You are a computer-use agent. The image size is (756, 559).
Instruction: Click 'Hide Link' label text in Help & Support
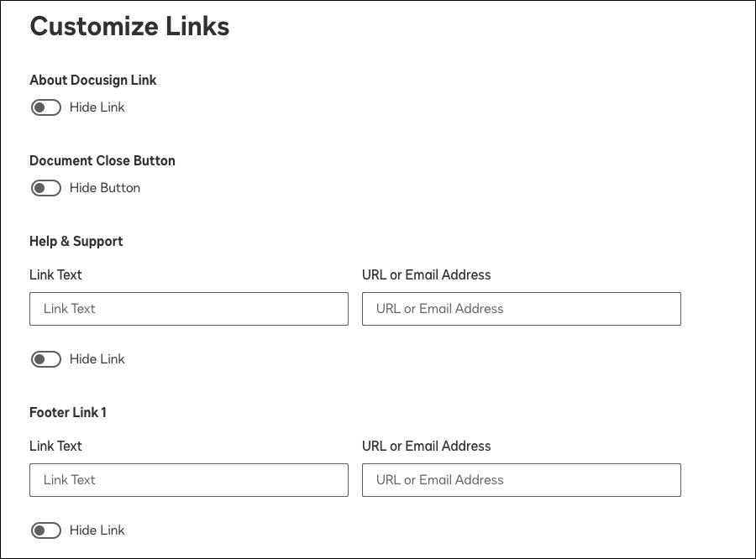coord(97,358)
